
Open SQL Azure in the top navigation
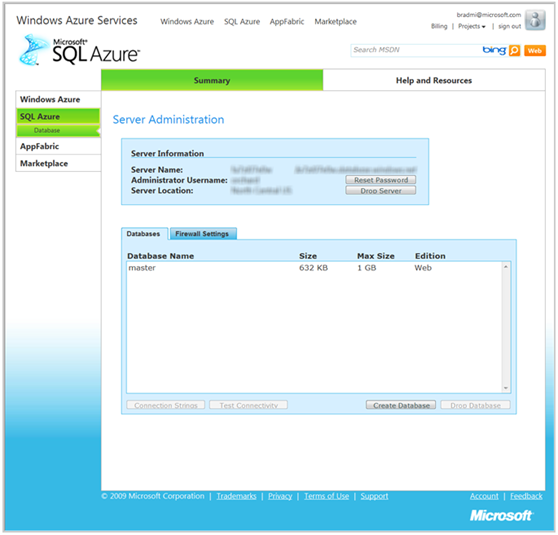(242, 22)
